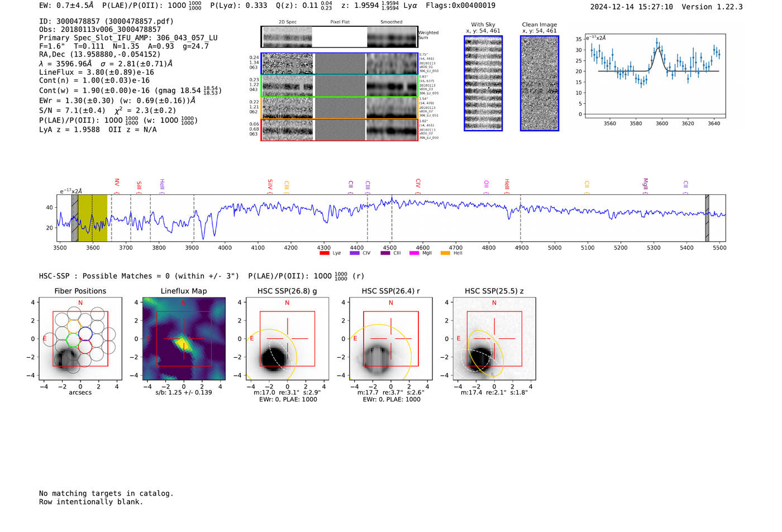The image size is (782, 532).
Task: Click the 'ID: 3000478857' line
Action: [x=106, y=21]
